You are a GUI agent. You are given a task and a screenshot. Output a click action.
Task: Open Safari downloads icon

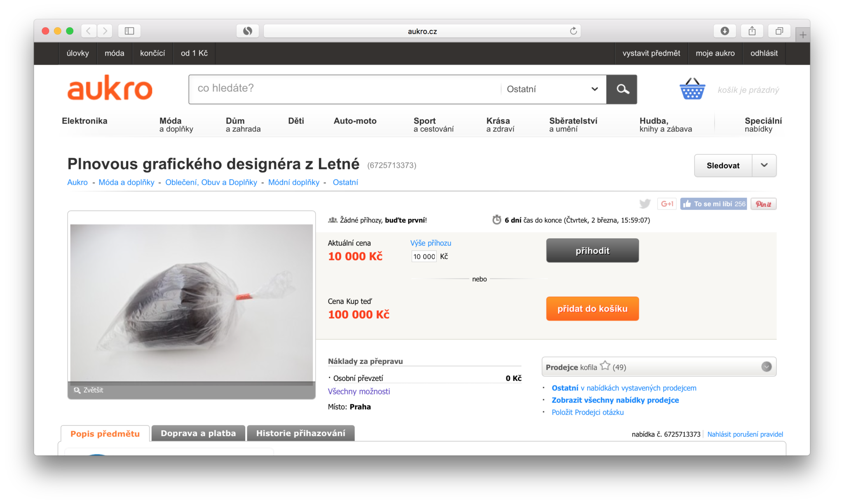click(724, 31)
